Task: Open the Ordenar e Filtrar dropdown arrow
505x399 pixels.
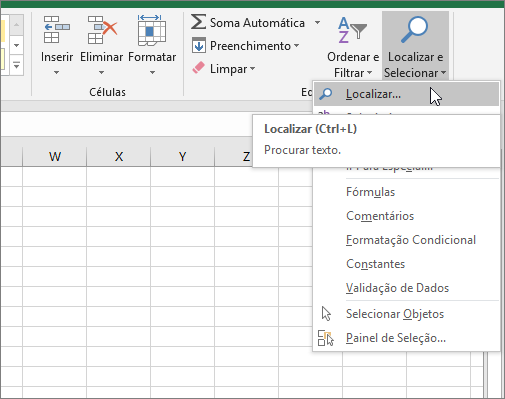Action: (369, 72)
